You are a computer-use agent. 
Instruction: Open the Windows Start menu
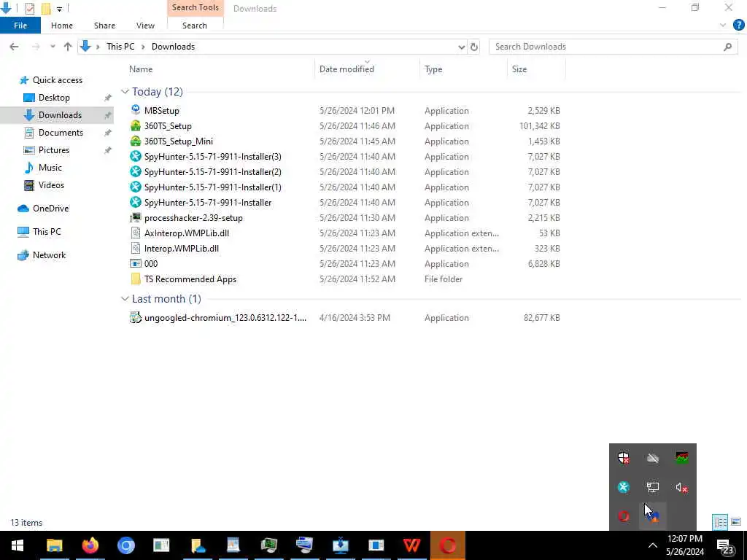(x=18, y=545)
